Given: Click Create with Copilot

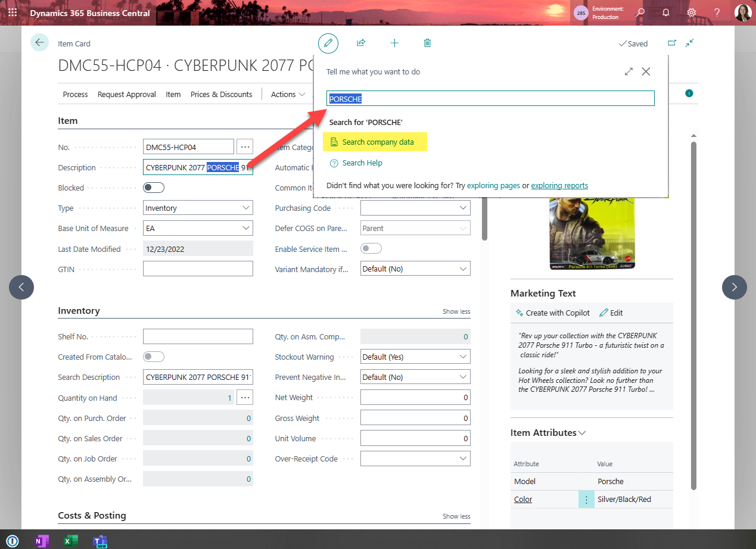Looking at the screenshot, I should tap(552, 313).
